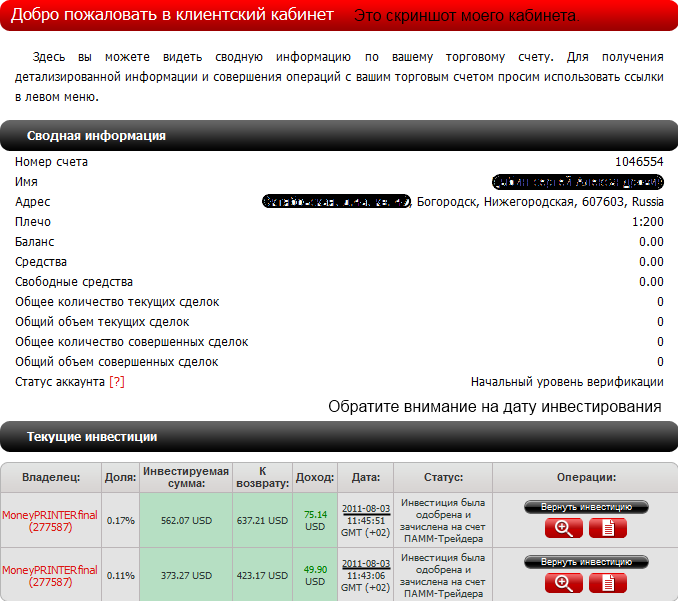This screenshot has width=678, height=601.
Task: Click the 'Сводная информация' section header
Action: pos(96,136)
